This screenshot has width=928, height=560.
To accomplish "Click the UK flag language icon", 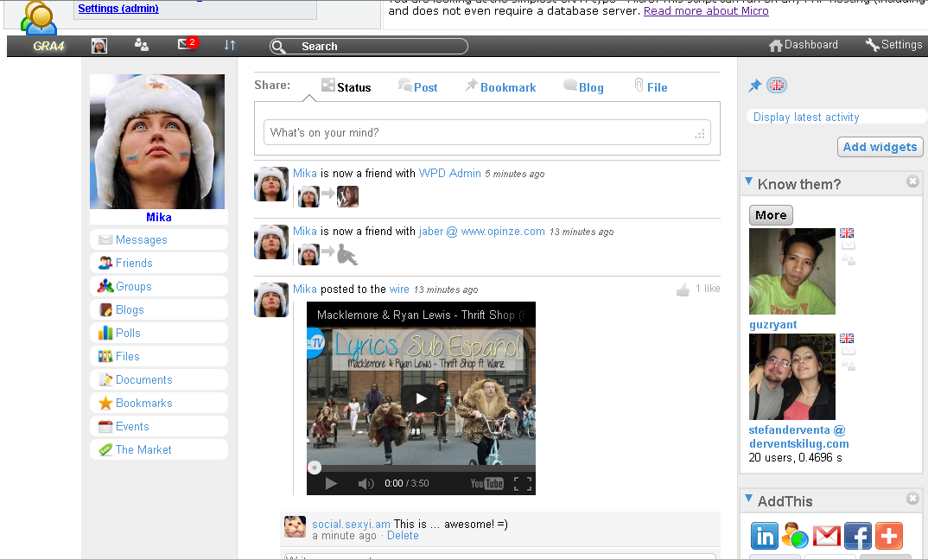I will (776, 85).
